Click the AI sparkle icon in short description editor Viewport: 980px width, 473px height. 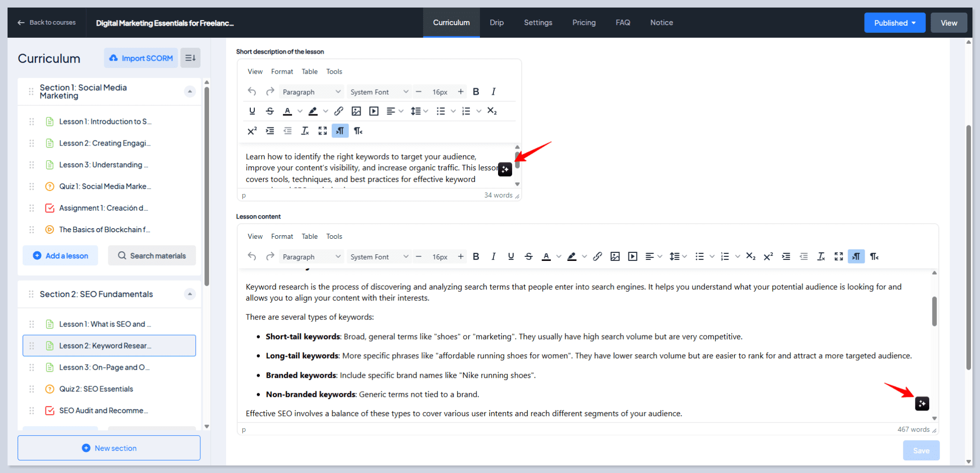pyautogui.click(x=505, y=169)
